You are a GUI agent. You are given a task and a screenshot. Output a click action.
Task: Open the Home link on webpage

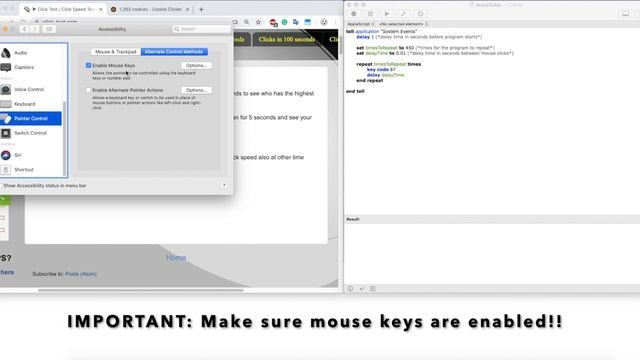[x=176, y=258]
